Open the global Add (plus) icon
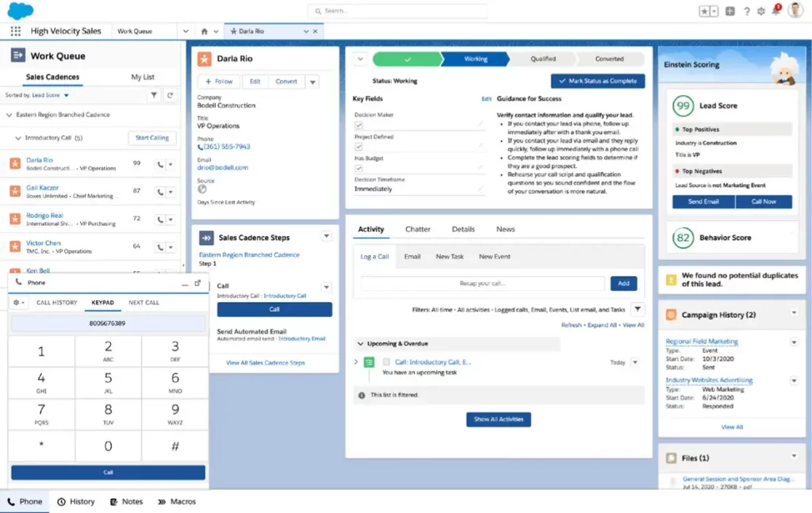Image resolution: width=812 pixels, height=513 pixels. (x=730, y=11)
